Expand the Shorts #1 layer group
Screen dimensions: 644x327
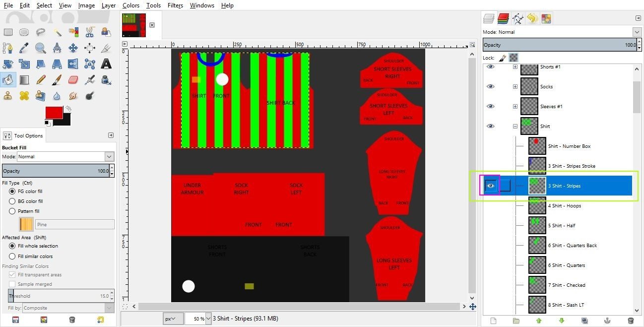coord(515,66)
